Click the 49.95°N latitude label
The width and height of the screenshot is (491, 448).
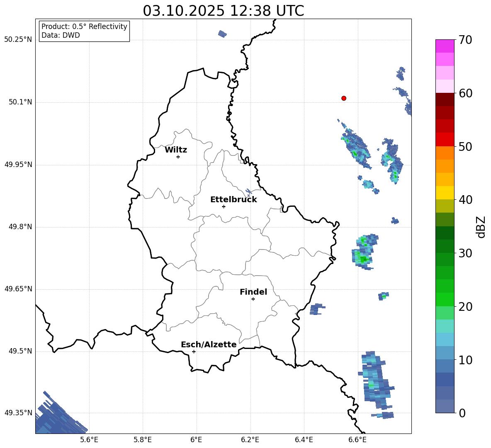18,165
